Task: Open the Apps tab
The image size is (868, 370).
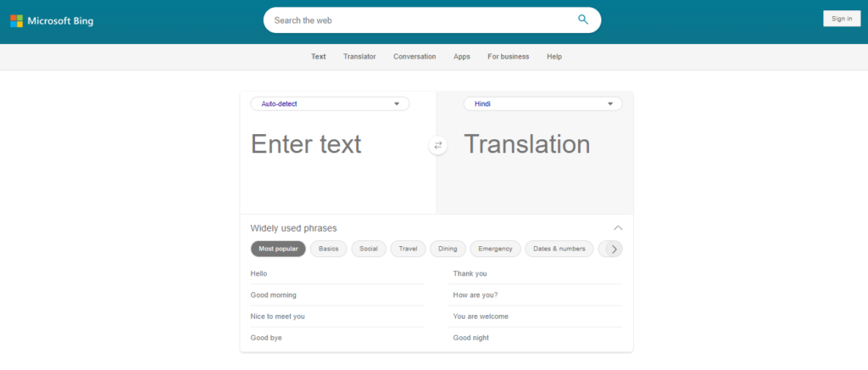Action: (462, 57)
